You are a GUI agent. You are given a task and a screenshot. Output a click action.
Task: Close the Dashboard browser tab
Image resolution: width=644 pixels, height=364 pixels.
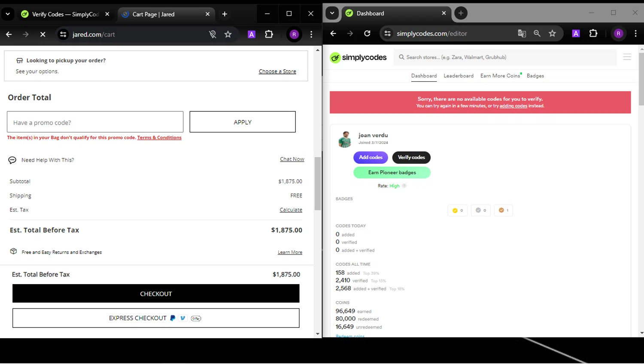click(444, 13)
